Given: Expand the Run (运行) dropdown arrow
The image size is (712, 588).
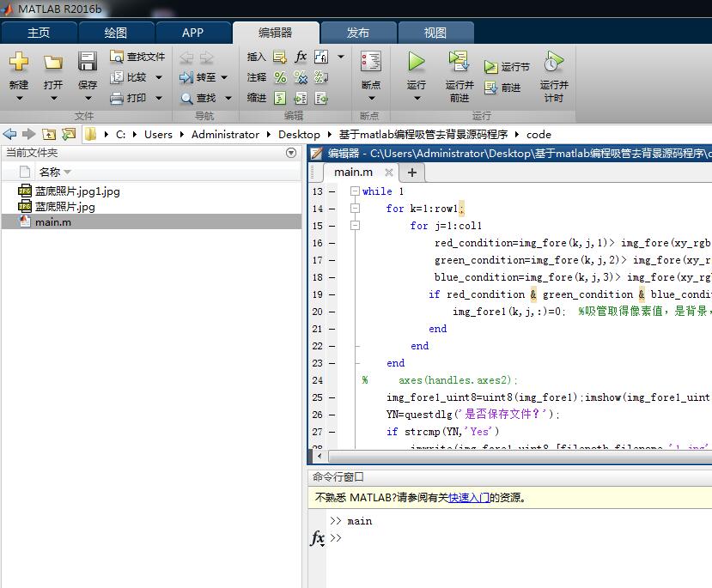Looking at the screenshot, I should click(417, 98).
